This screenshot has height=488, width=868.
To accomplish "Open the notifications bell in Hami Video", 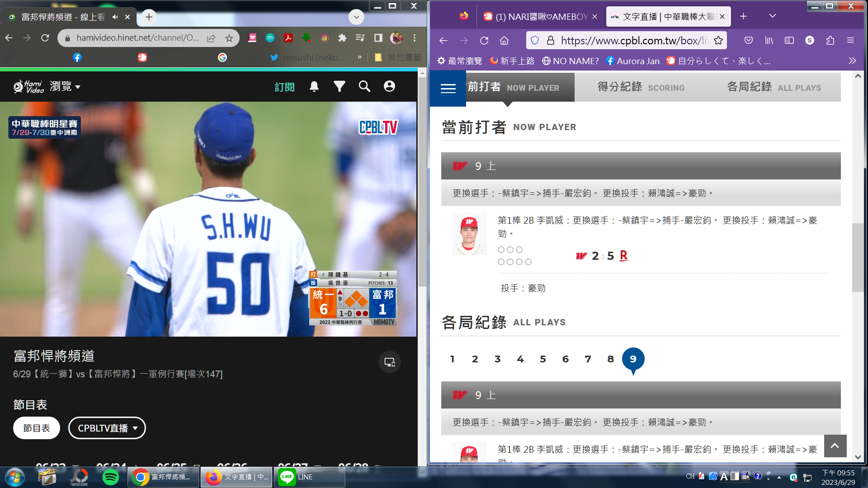I will (314, 86).
